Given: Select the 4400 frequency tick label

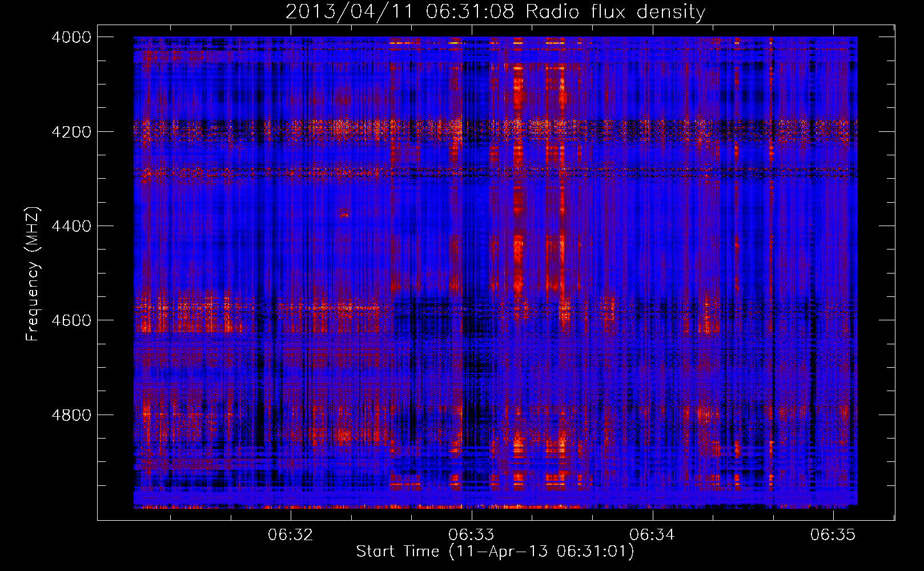Looking at the screenshot, I should [71, 226].
